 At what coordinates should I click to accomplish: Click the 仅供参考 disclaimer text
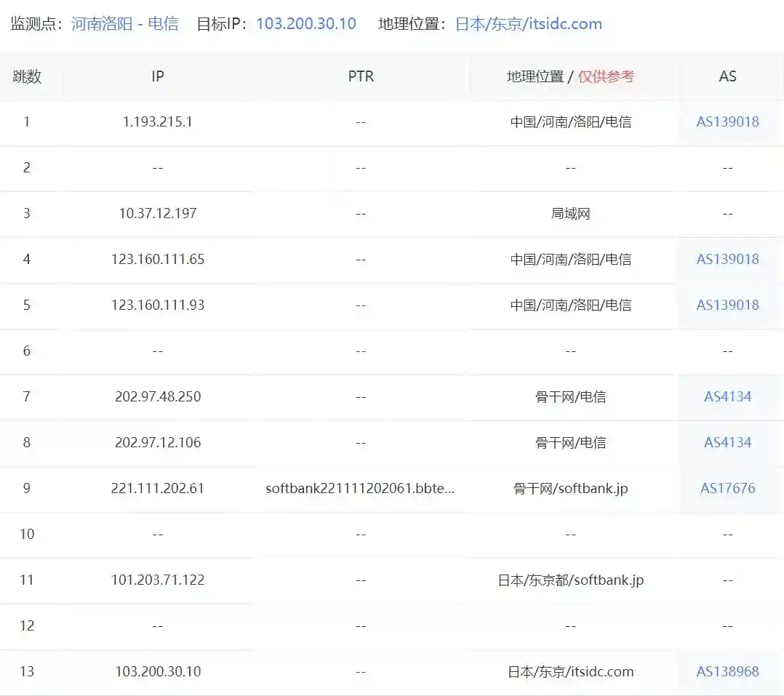pyautogui.click(x=606, y=76)
